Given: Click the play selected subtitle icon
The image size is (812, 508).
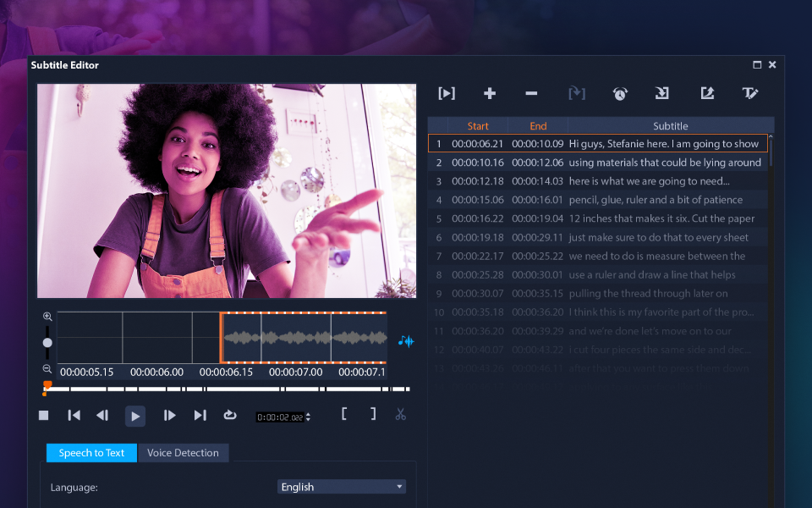Looking at the screenshot, I should coord(447,93).
